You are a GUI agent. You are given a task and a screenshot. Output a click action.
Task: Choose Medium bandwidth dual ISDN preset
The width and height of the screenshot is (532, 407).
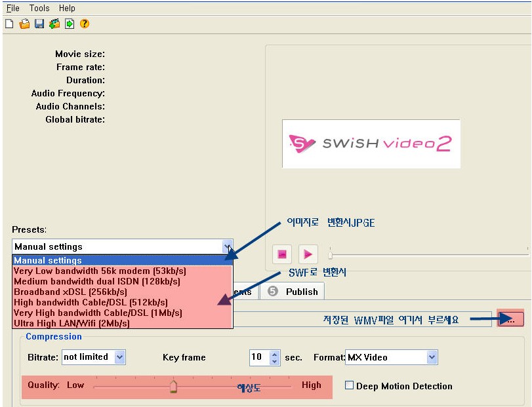tap(123, 281)
